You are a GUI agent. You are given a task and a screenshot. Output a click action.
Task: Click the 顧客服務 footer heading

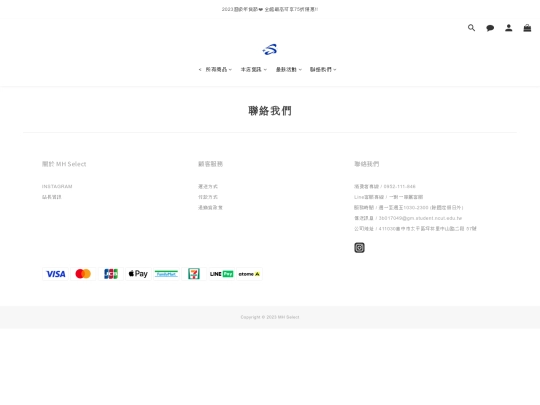210,164
